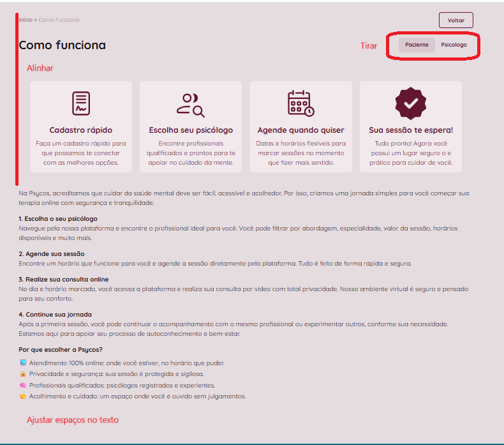Viewport: 504px width, 445px height.
Task: Click the emoji beside Acolhimento e cuidado
Action: pyautogui.click(x=23, y=396)
